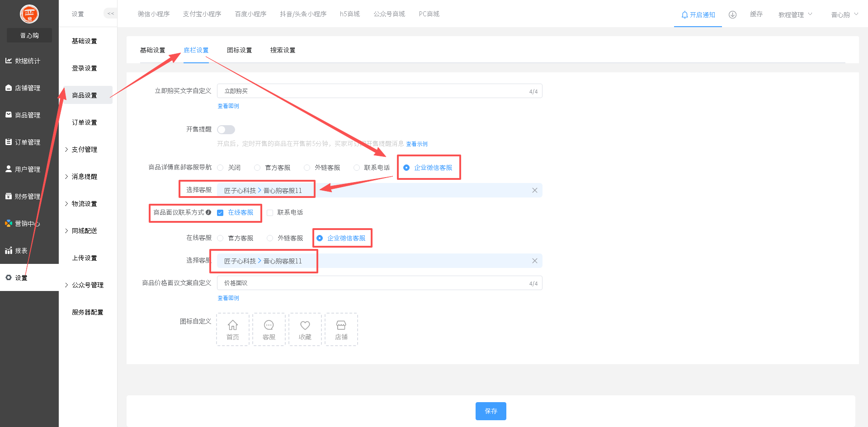
Task: Switch to 底栏设置 tab
Action: coord(196,50)
